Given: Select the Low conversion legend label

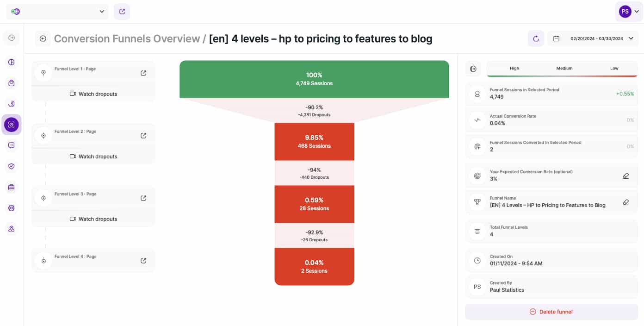Looking at the screenshot, I should click(x=614, y=68).
